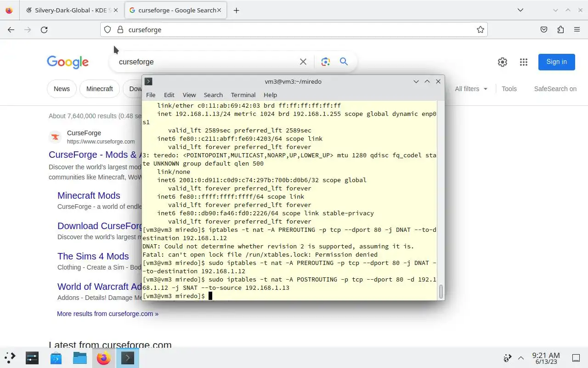Click SafeSearch on setting
Screen dimensions: 588x368
click(x=555, y=89)
